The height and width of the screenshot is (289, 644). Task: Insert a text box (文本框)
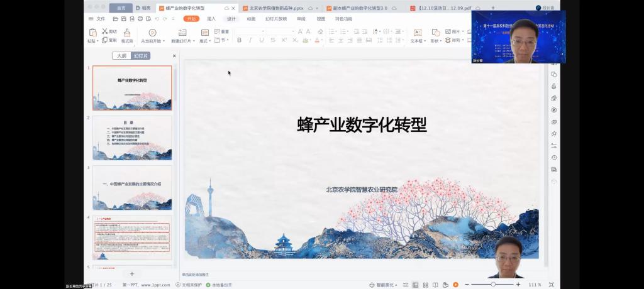point(417,33)
